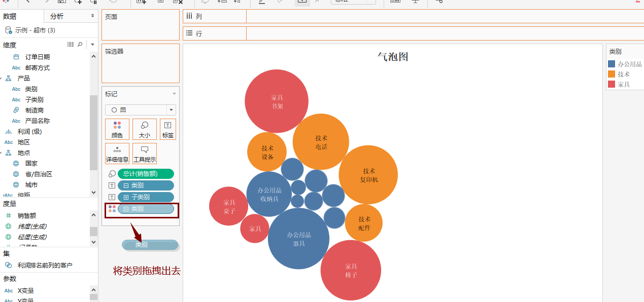Click the search magnifier in 维度 header
644x302 pixels.
pyautogui.click(x=80, y=45)
